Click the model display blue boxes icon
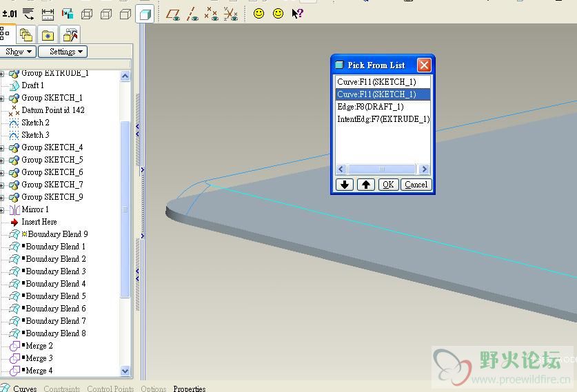Screen dimensions: 577x392 pyautogui.click(x=68, y=14)
